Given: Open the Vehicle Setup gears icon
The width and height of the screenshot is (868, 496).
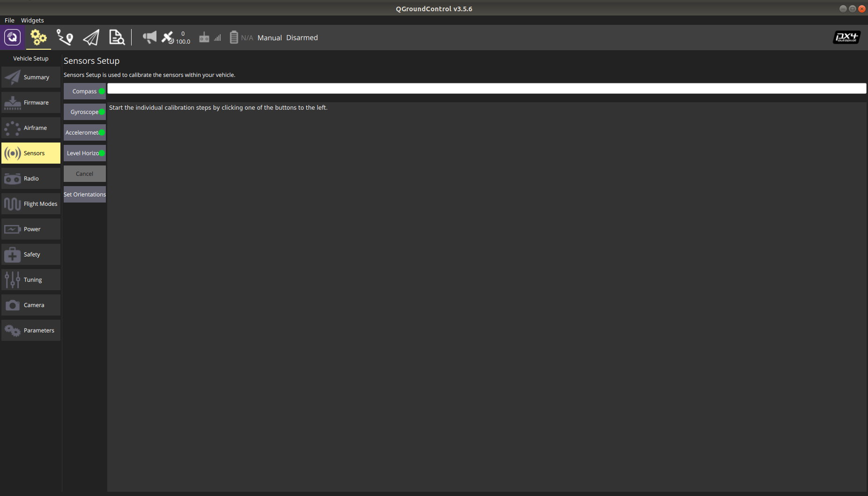Looking at the screenshot, I should pos(38,38).
